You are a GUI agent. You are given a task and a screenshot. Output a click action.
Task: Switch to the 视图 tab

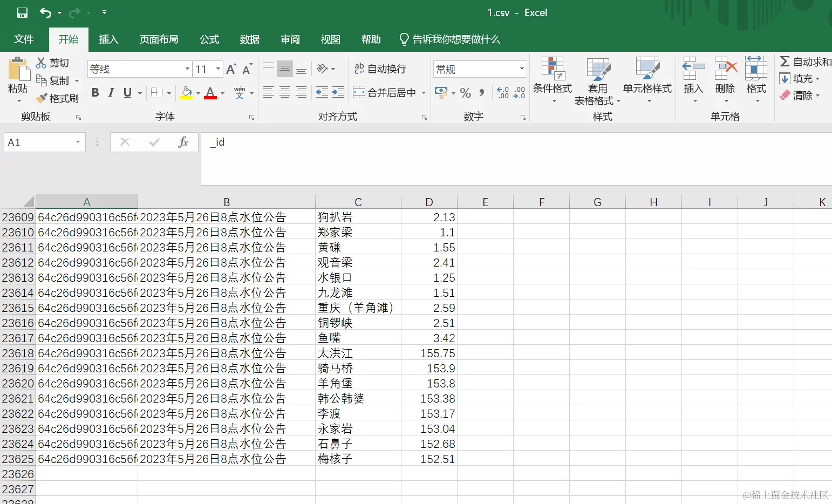tap(331, 39)
